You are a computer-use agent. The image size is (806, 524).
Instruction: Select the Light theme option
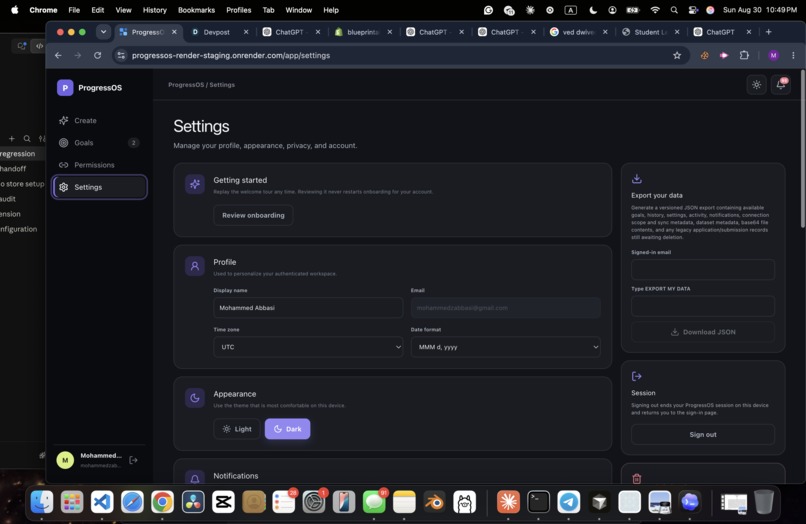pos(236,429)
